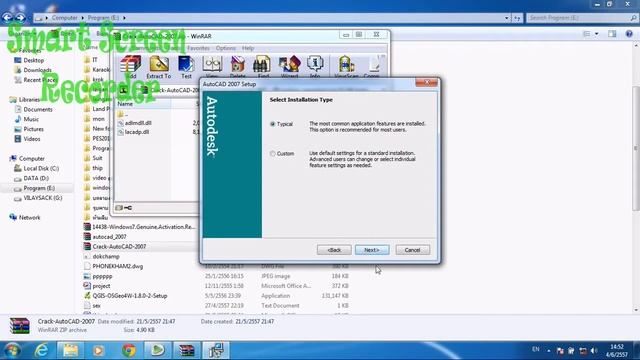640x360 pixels.
Task: Open the address bar history dropdown
Action: [x=507, y=18]
